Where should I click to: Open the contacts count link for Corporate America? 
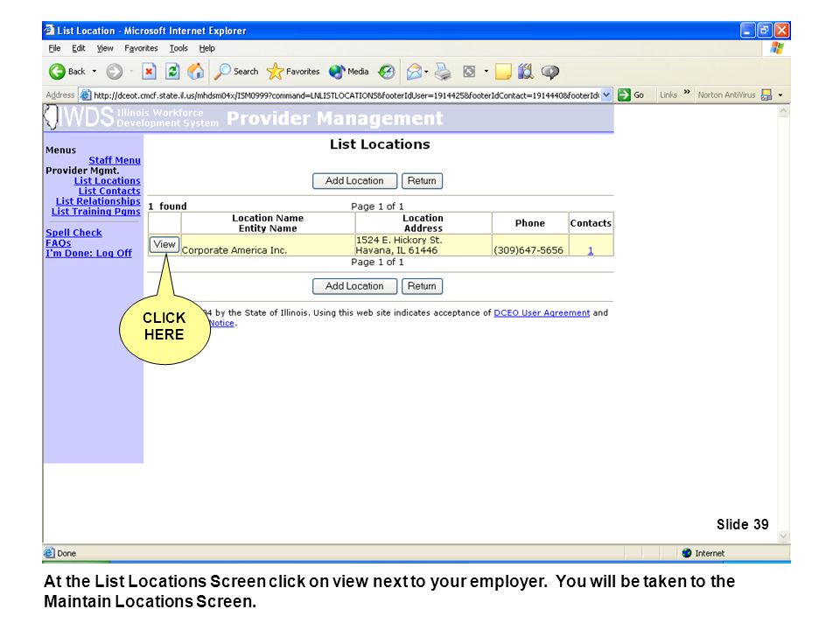591,250
